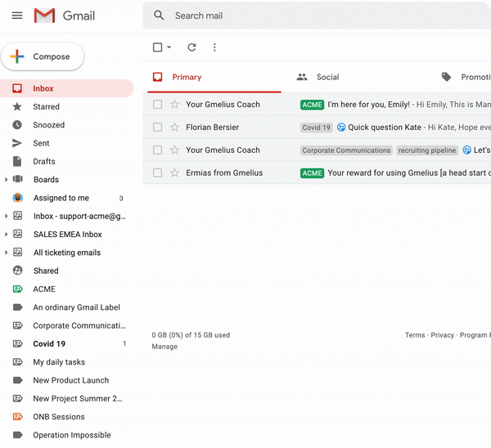Expand the Inbox - support-acme tree item
Image resolution: width=491 pixels, height=448 pixels.
(x=6, y=216)
